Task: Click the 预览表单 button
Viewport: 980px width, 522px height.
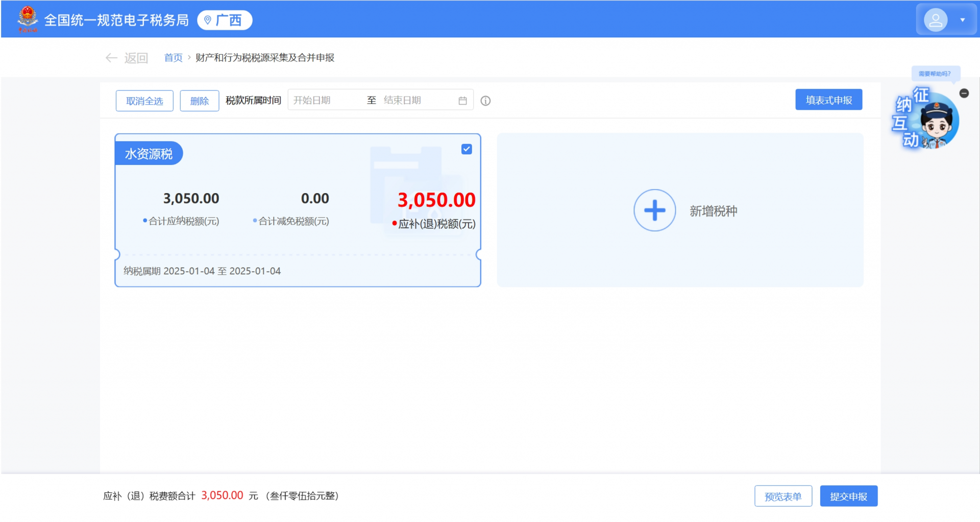Action: (x=783, y=496)
